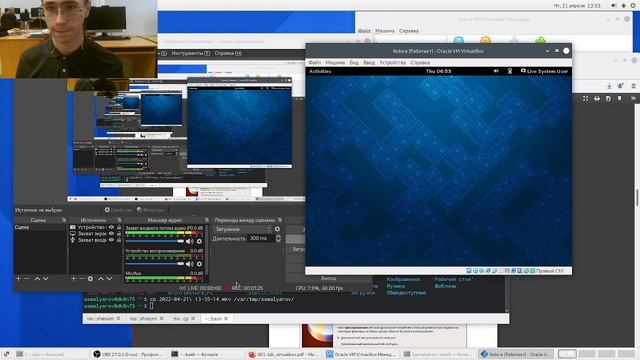Toggle visibility of the Захват экрана source
This screenshot has width=640, height=360.
111,234
